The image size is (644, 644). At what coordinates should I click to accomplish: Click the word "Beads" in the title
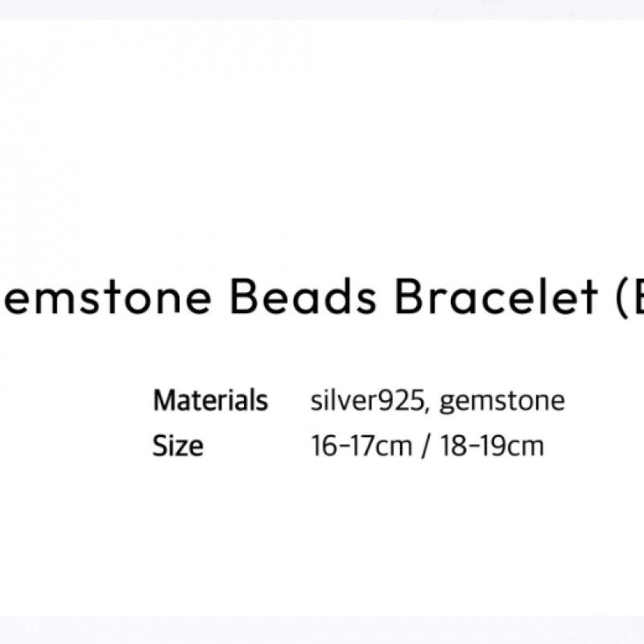305,298
